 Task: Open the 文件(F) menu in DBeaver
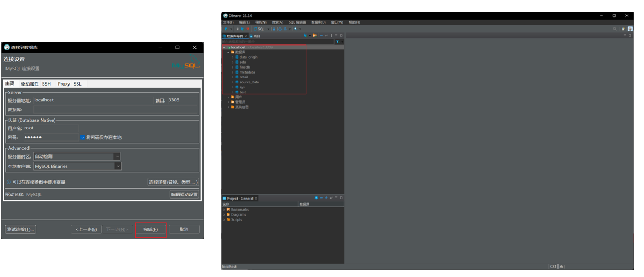228,22
